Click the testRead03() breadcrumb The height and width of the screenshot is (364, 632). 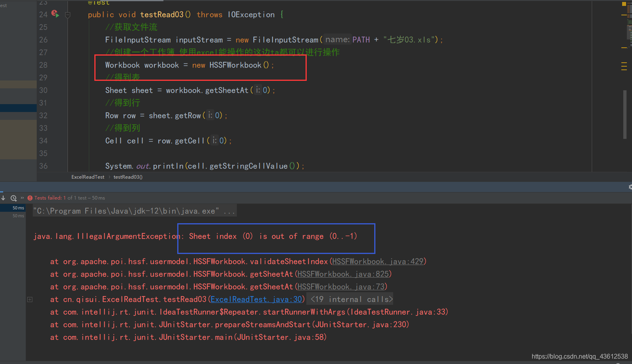pyautogui.click(x=128, y=177)
